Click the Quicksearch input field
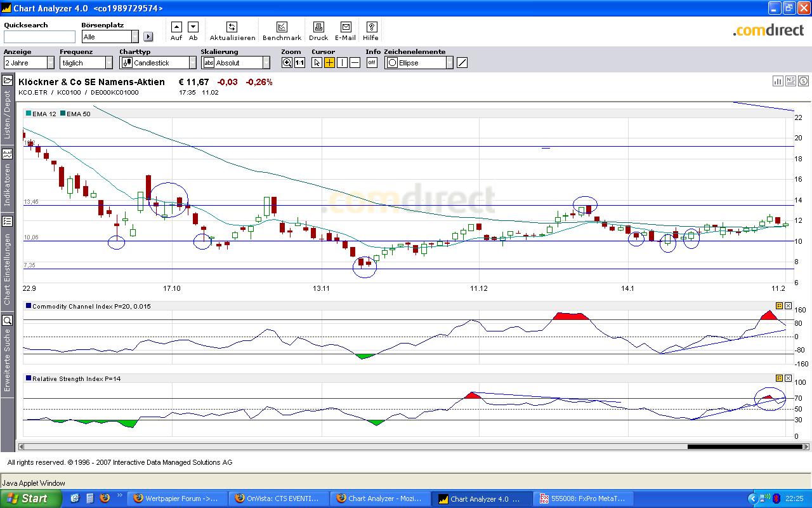 click(x=39, y=37)
